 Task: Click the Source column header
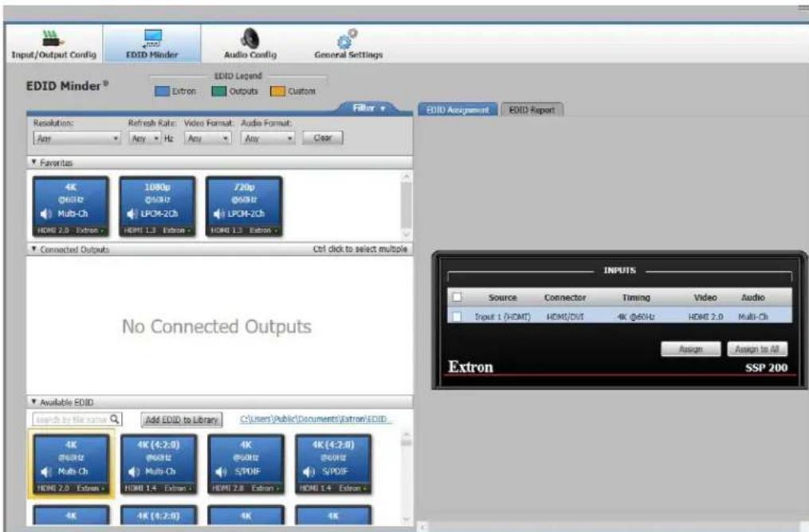(502, 297)
